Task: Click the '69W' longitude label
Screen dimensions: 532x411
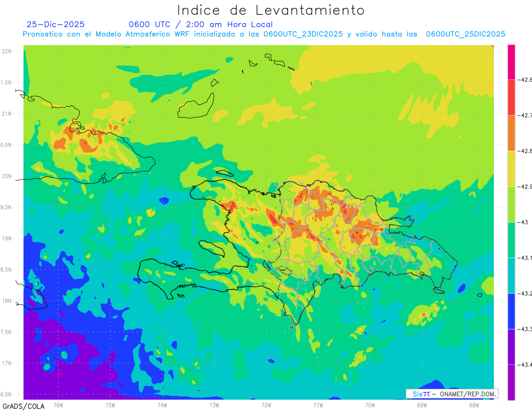Action: coord(422,405)
